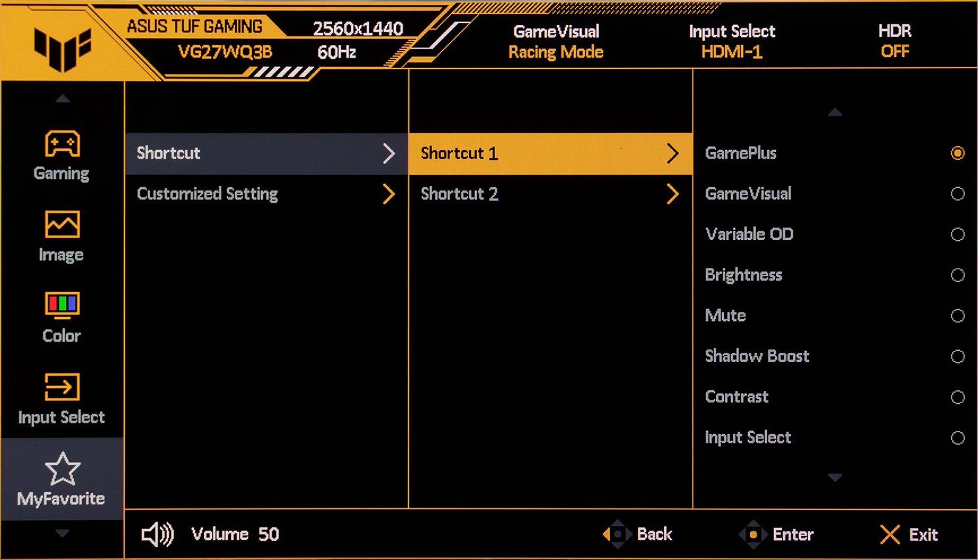Select the MyFavorite star icon
This screenshot has width=978, height=560.
pyautogui.click(x=62, y=468)
